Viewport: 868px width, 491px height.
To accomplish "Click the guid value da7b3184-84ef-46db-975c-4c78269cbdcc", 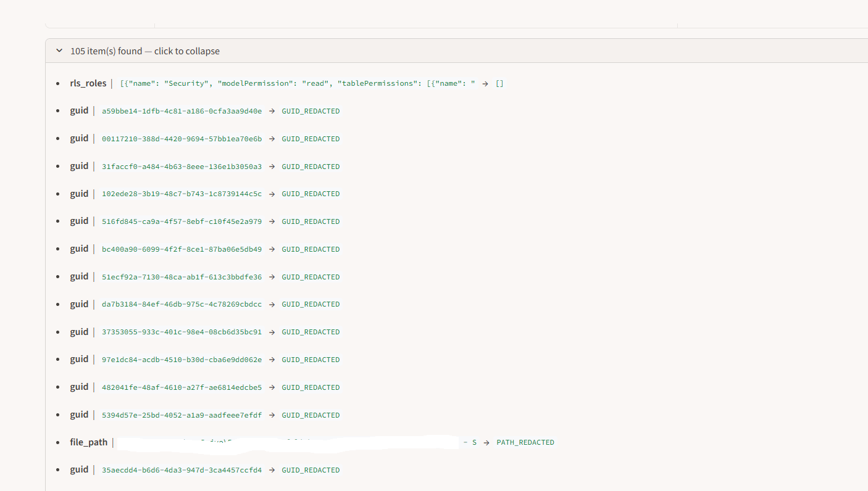I will tap(182, 304).
